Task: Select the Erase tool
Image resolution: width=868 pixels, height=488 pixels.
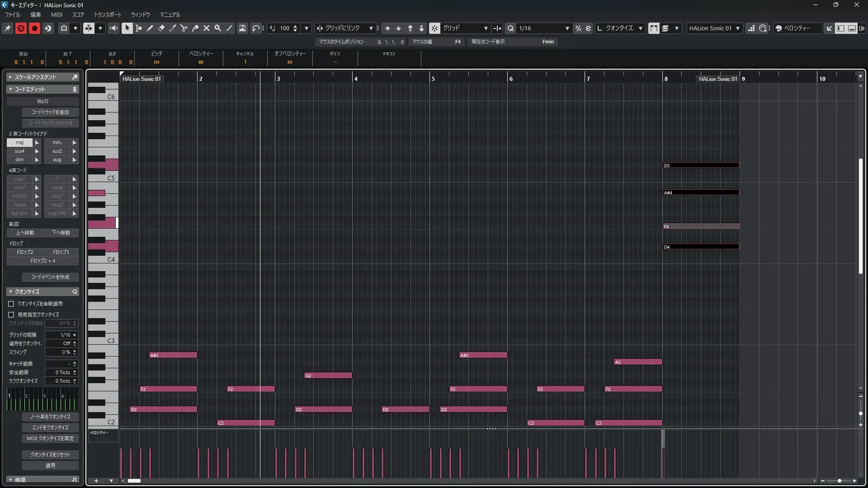Action: [161, 28]
